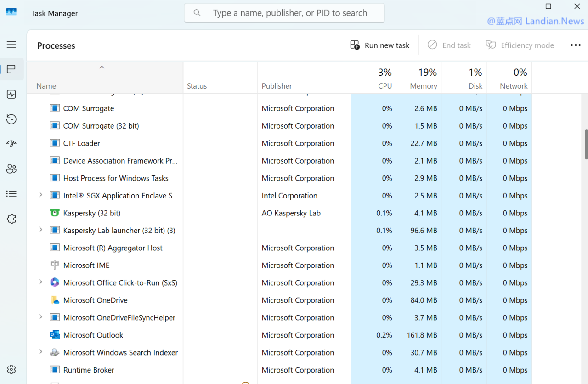Click the 30.7 MB memory value

point(424,353)
